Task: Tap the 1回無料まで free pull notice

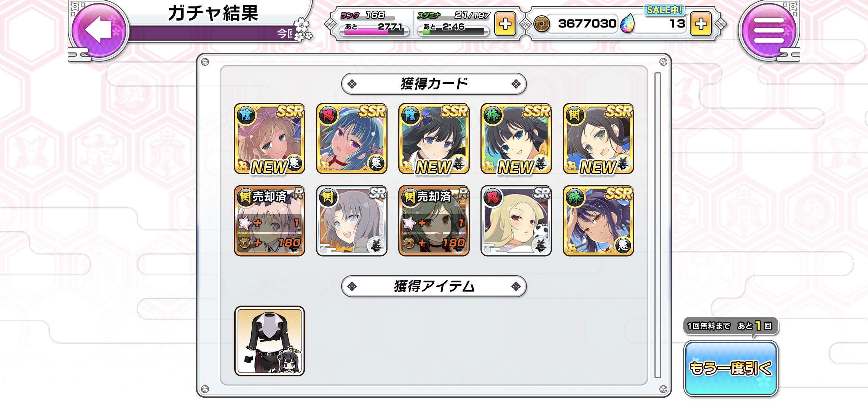Action: click(731, 326)
